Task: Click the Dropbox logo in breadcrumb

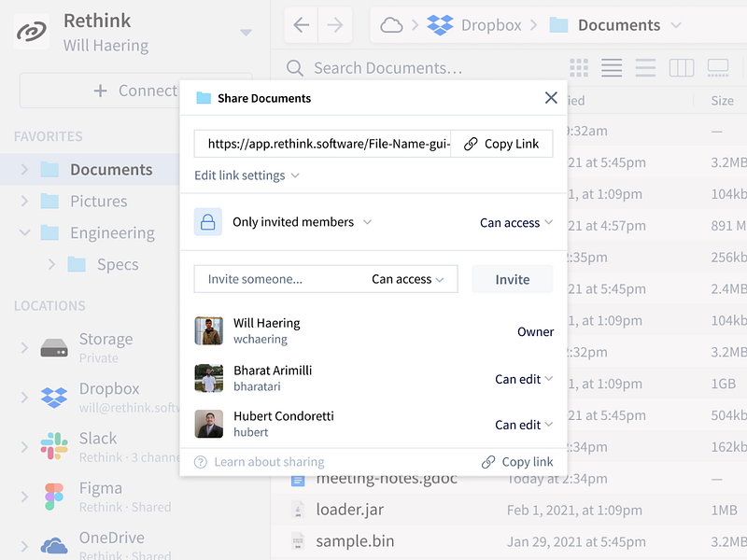Action: click(x=440, y=25)
